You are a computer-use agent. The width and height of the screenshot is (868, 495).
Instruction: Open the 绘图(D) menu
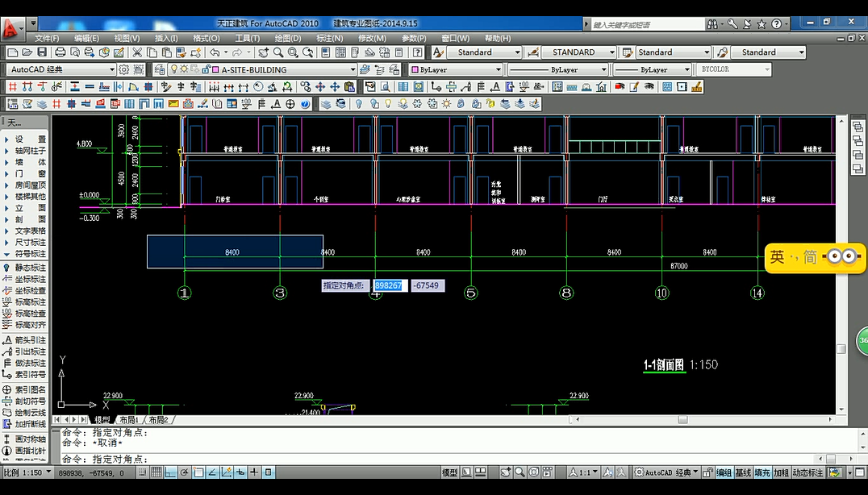tap(288, 38)
